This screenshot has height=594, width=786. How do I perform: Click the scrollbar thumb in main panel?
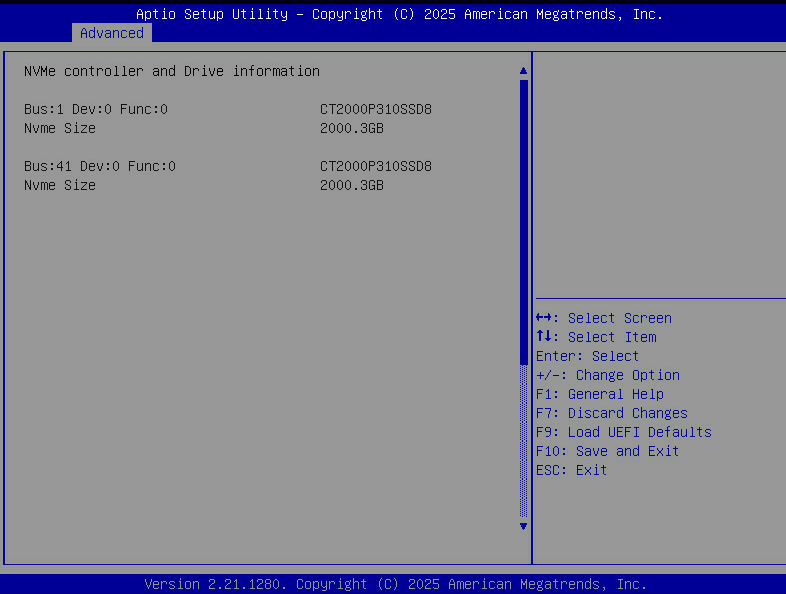tap(523, 220)
